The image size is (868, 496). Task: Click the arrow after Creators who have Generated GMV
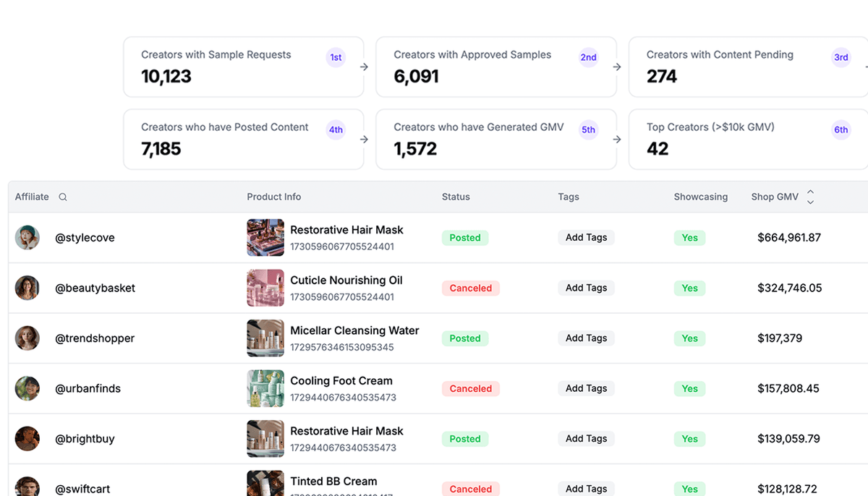(x=616, y=139)
